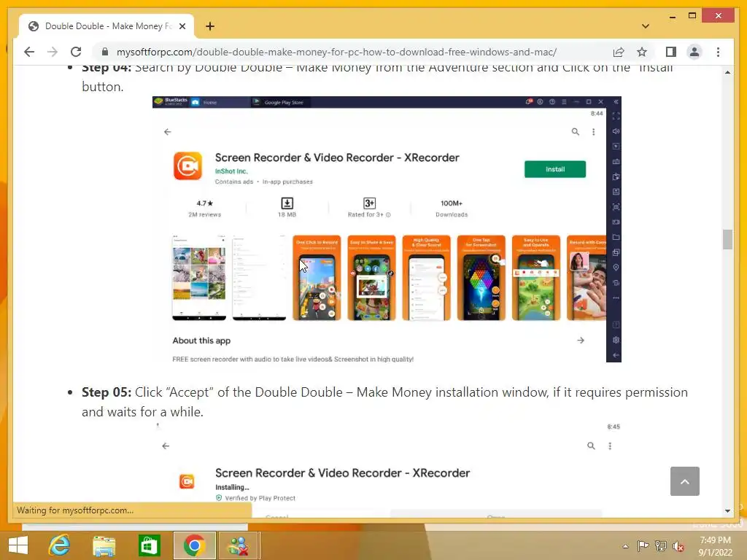Click the back arrow above the Installing page
The width and height of the screenshot is (747, 560).
166,446
